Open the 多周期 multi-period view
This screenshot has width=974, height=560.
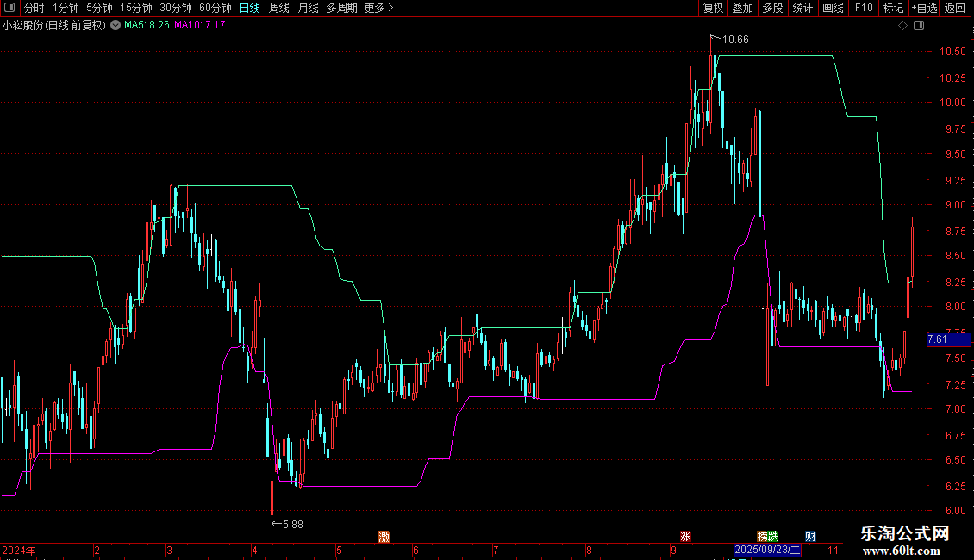coord(341,8)
